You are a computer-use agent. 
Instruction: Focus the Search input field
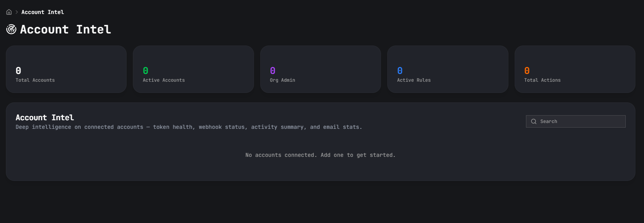575,121
